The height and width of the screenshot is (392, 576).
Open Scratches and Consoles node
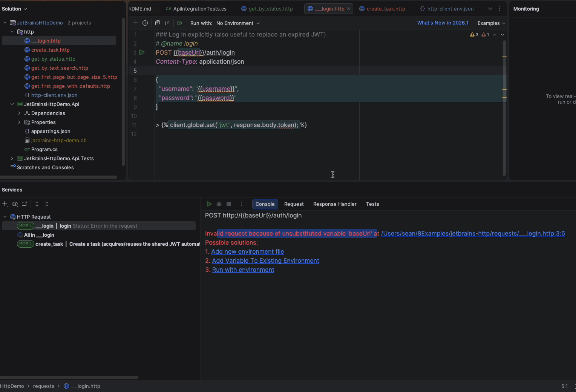(45, 167)
